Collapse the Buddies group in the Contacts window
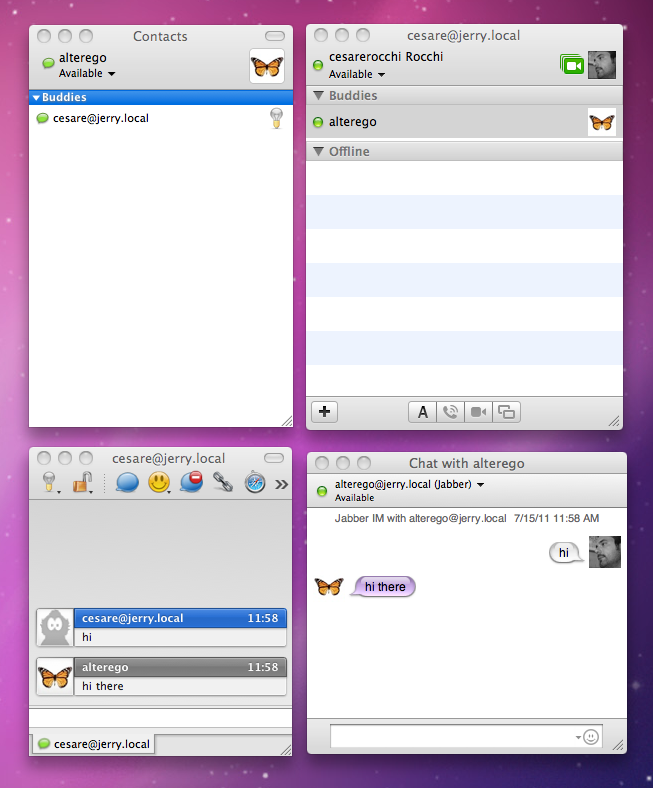 pyautogui.click(x=36, y=97)
